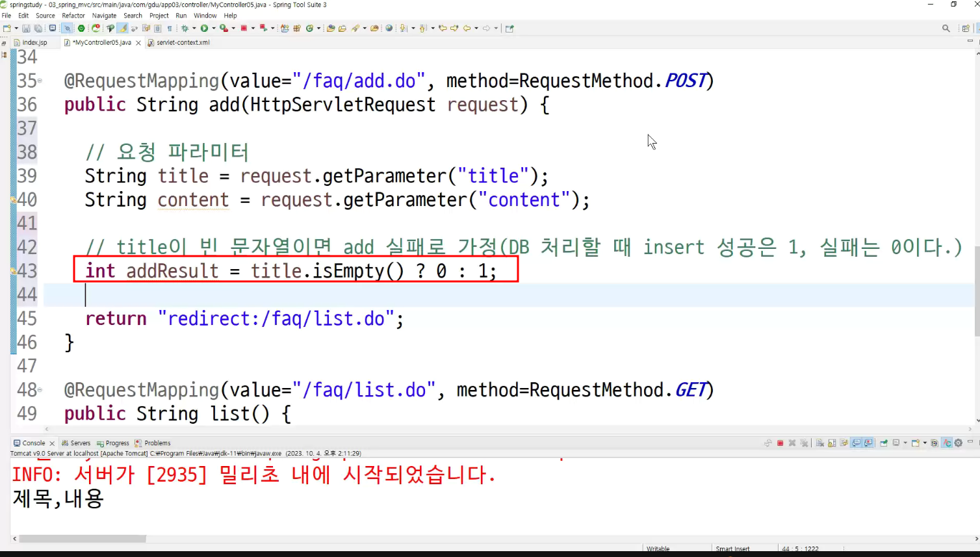This screenshot has height=557, width=980.
Task: Select the Progress view tab
Action: [x=113, y=443]
